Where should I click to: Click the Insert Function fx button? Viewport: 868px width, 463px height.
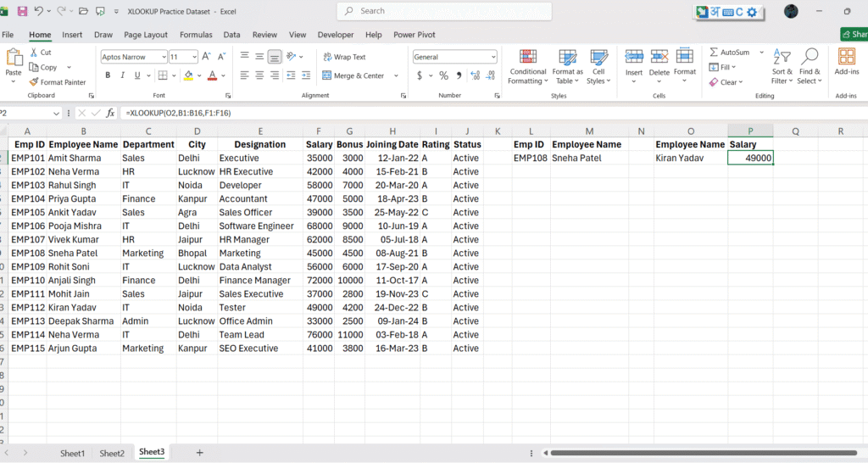[110, 113]
